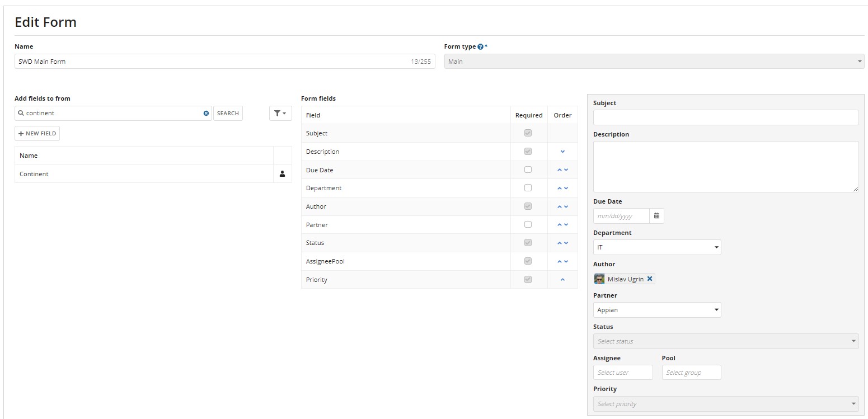Toggle Required checkbox for Due Date
Image resolution: width=868 pixels, height=419 pixels.
pyautogui.click(x=528, y=170)
